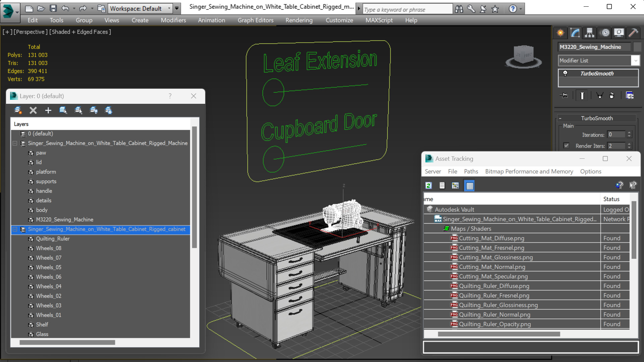644x362 pixels.
Task: Open the Redo history dropdown arrow
Action: [x=92, y=8]
